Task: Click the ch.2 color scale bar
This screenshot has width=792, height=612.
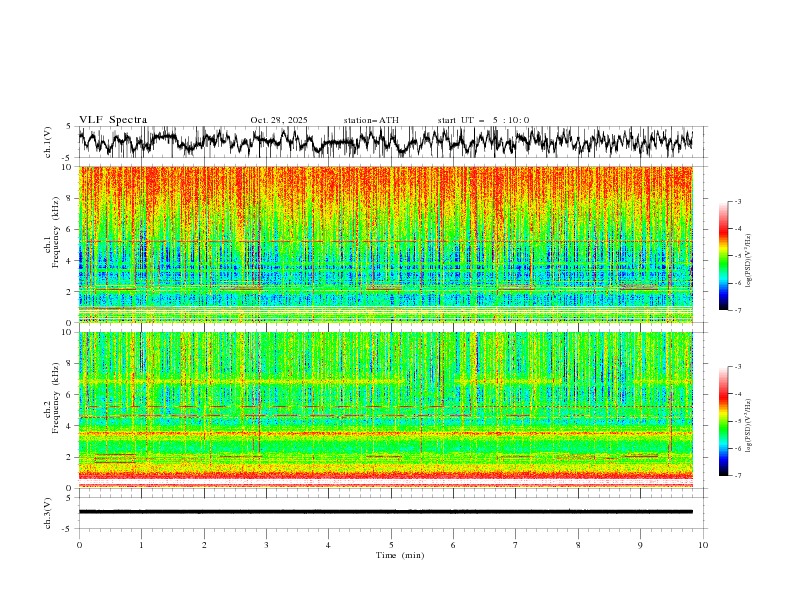Action: coord(724,421)
